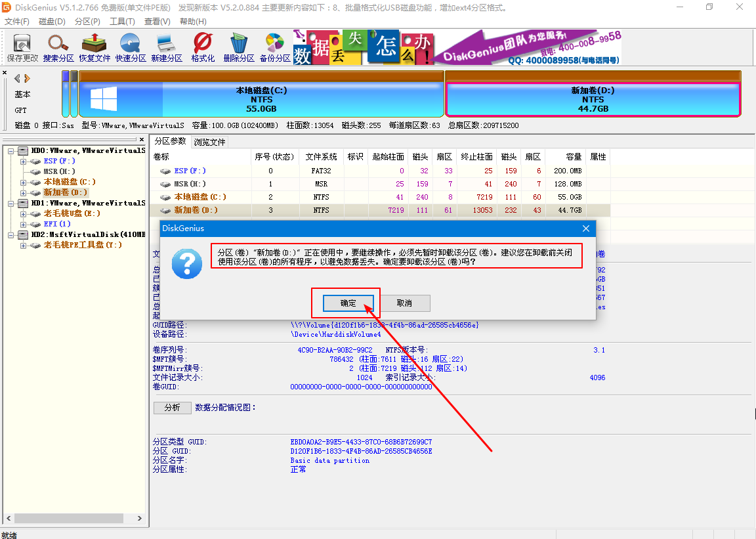
Task: Switch to the 浏览文件 tab
Action: pyautogui.click(x=210, y=142)
